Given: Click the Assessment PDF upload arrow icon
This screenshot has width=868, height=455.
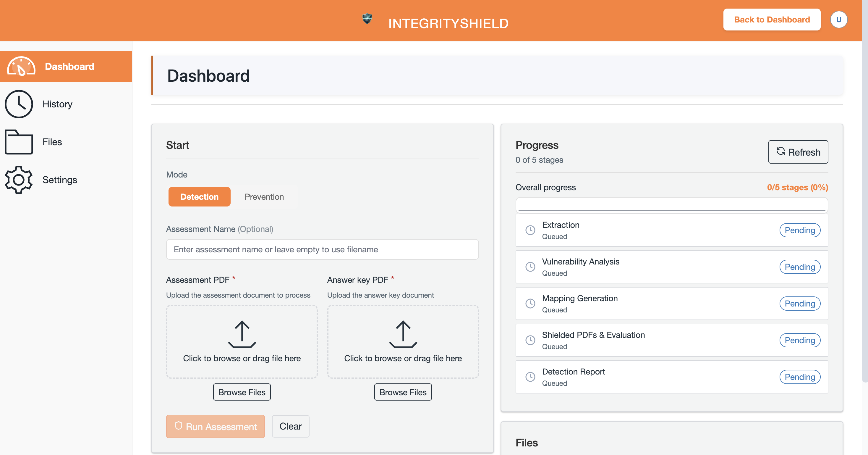Looking at the screenshot, I should click(x=242, y=334).
